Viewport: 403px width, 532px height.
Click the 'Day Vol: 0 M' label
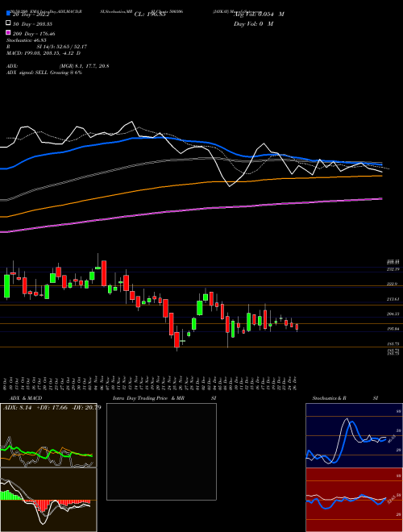[253, 23]
